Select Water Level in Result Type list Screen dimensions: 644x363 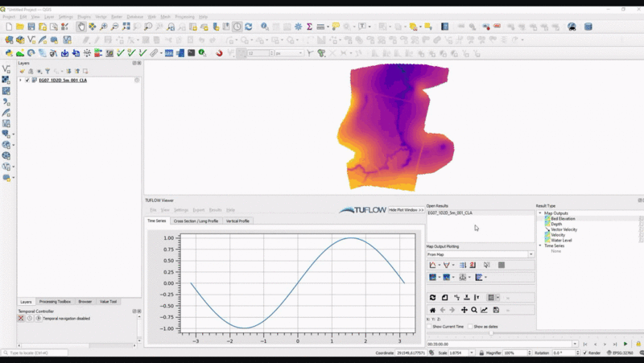coord(562,241)
